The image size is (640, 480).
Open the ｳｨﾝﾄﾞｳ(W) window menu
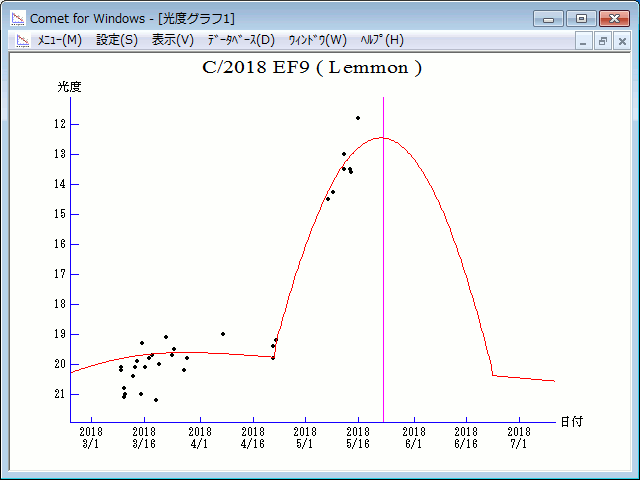tap(317, 40)
